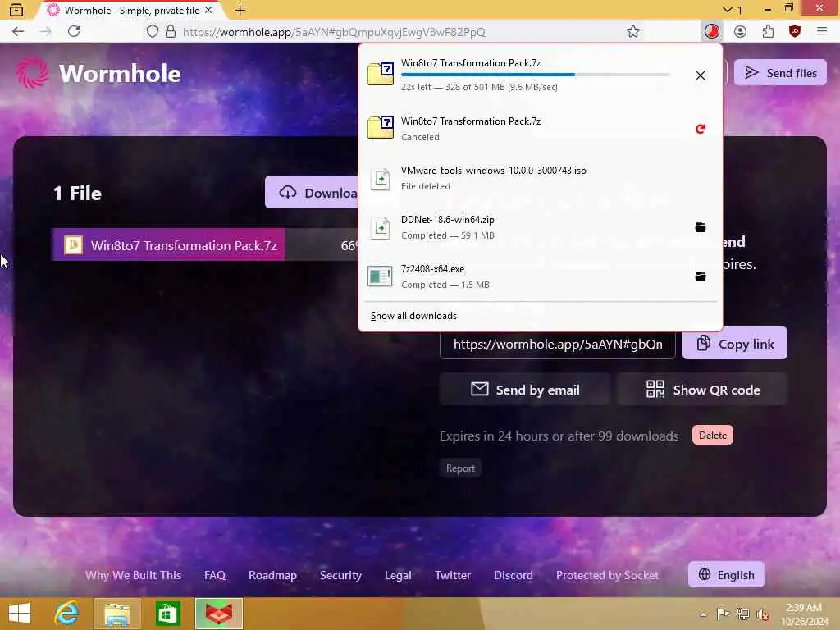Click the muted volume tray icon
840x630 pixels.
click(763, 614)
